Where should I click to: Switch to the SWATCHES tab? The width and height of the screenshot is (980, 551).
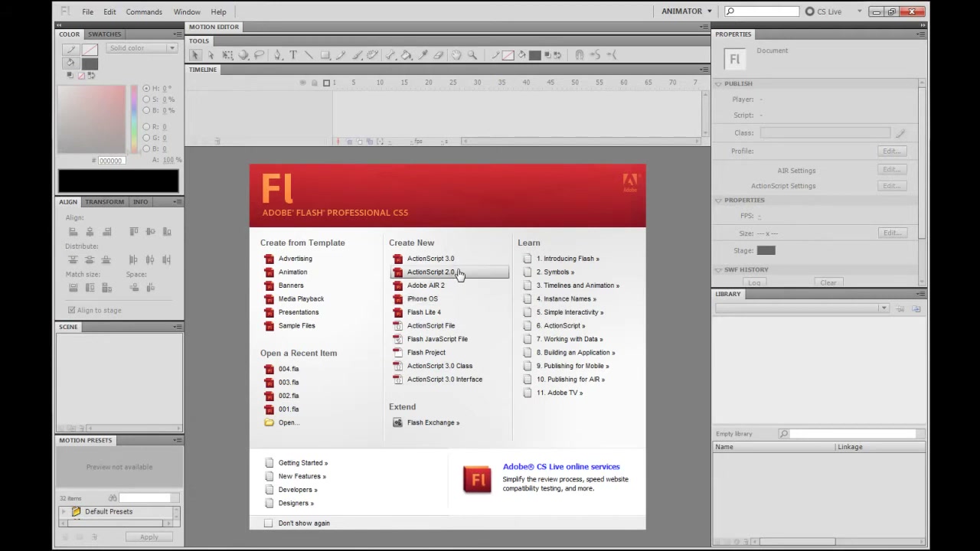104,34
